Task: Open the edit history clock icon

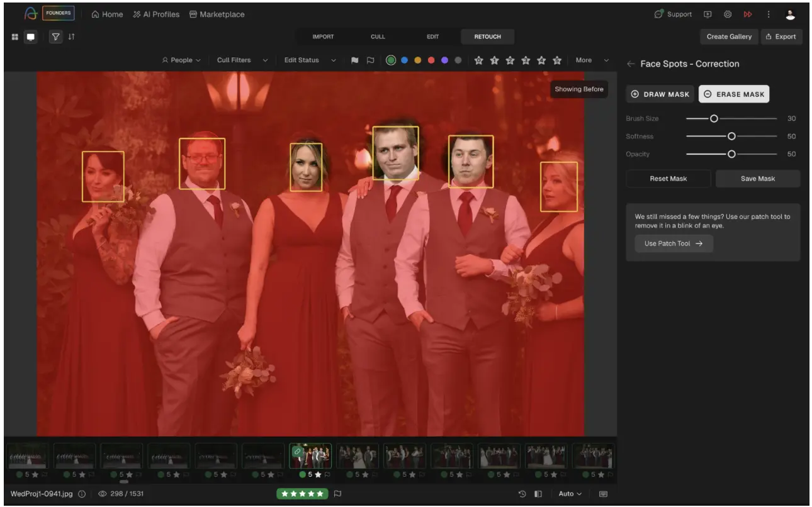Action: (522, 494)
